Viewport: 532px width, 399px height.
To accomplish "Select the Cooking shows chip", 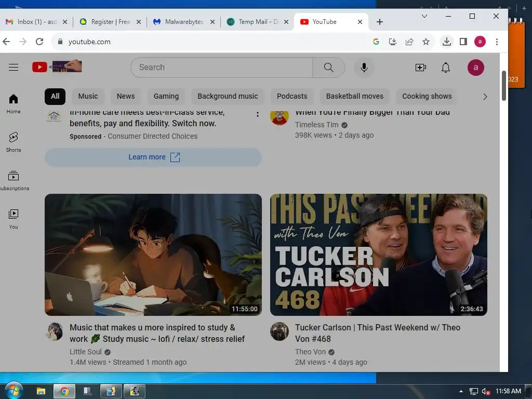I will [x=427, y=96].
